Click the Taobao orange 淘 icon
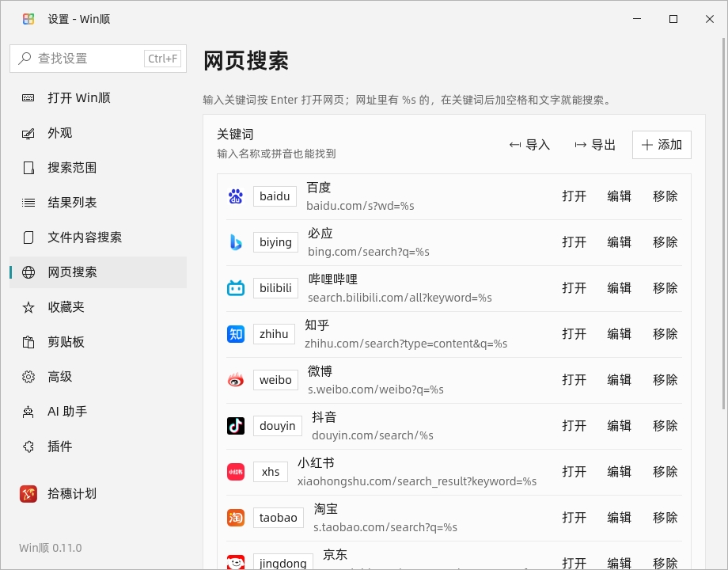 click(x=236, y=518)
